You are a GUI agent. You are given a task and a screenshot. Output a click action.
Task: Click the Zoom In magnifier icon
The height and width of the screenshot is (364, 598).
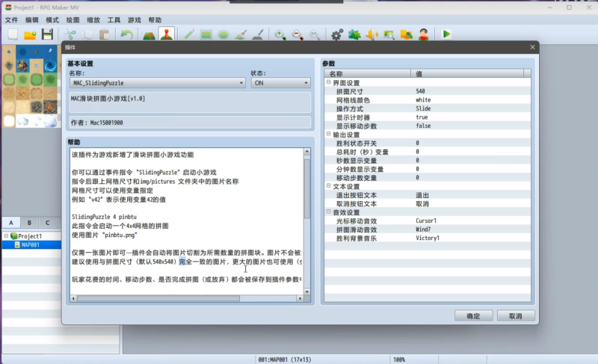tap(280, 34)
